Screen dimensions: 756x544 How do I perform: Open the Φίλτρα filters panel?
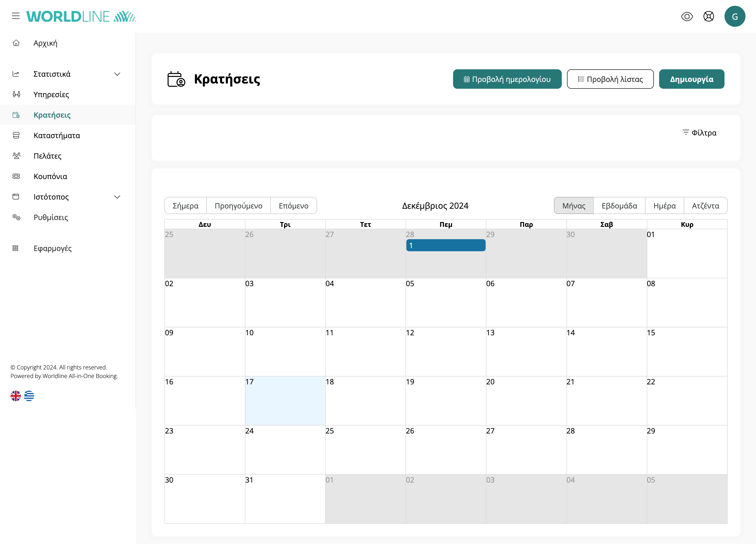(x=699, y=133)
